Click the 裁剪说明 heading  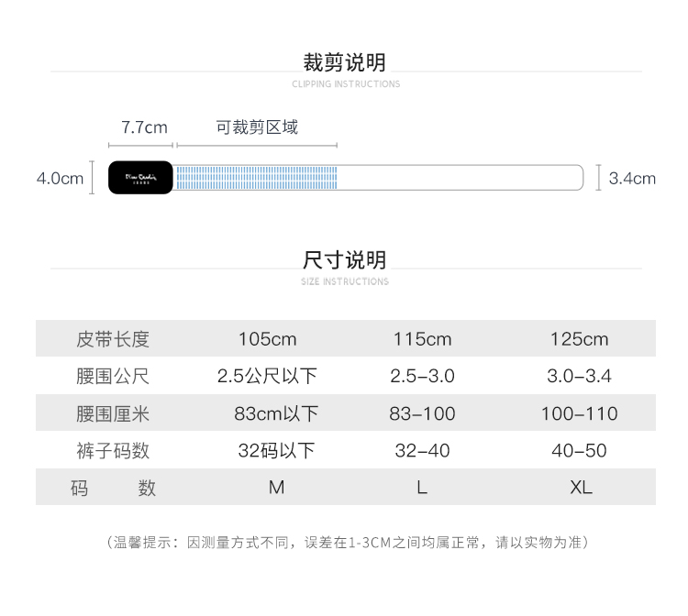tap(345, 62)
